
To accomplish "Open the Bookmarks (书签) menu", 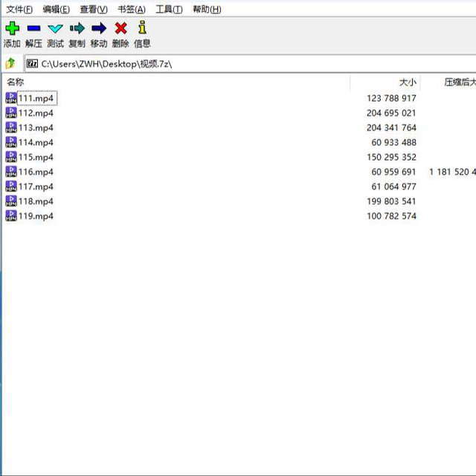I will [132, 10].
